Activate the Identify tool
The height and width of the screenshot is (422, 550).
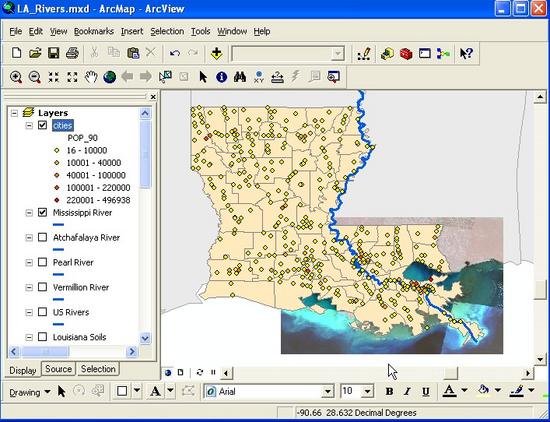pyautogui.click(x=221, y=77)
